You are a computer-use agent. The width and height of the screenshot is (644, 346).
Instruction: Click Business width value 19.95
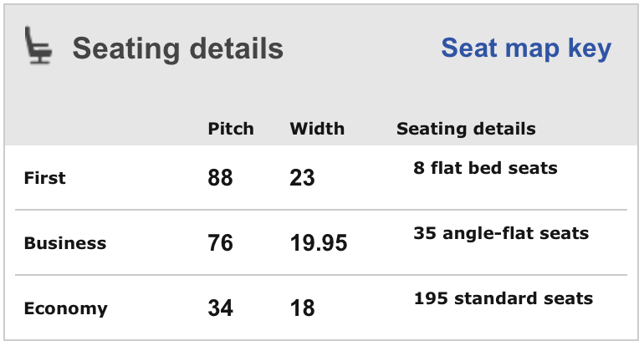[x=319, y=243]
